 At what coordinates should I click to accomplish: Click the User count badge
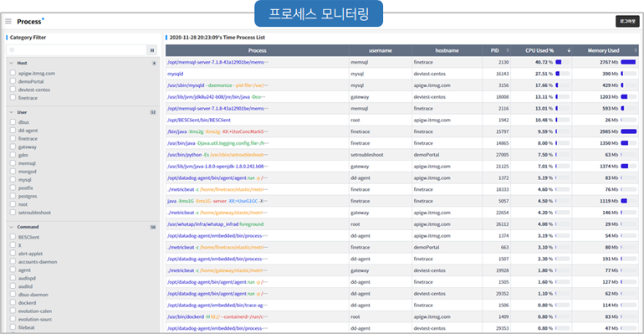point(153,112)
